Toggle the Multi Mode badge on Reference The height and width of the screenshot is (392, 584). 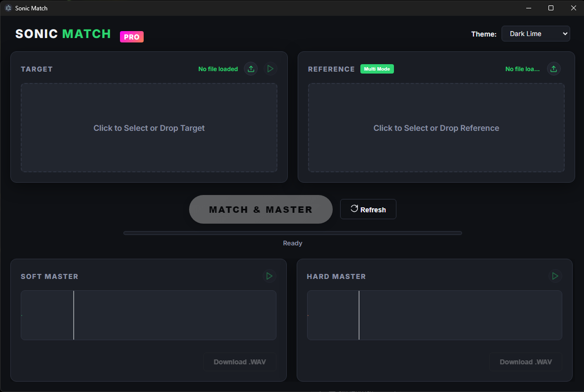pos(377,69)
